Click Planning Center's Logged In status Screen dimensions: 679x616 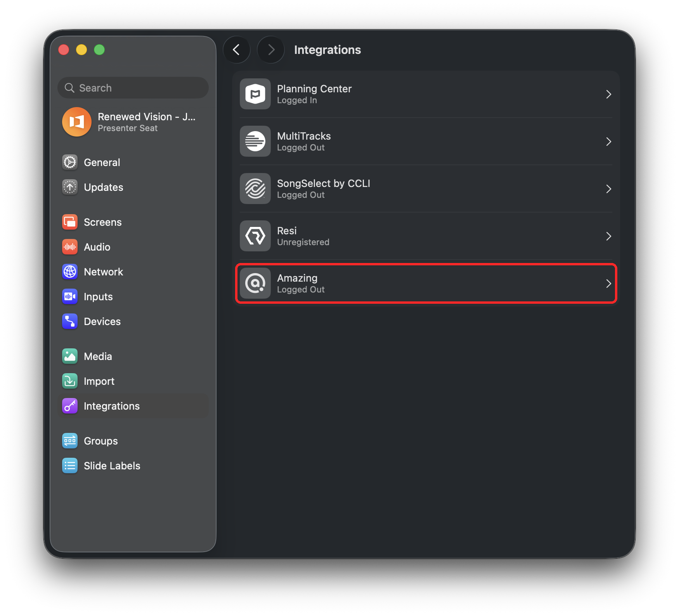tap(297, 100)
